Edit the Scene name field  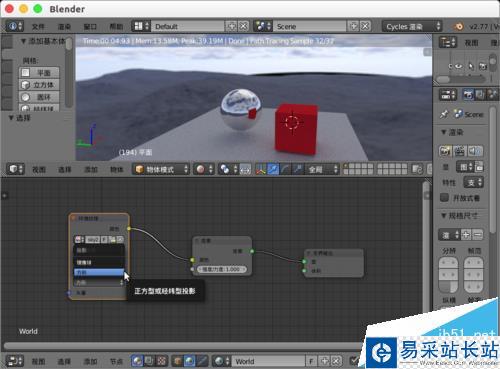coord(310,26)
